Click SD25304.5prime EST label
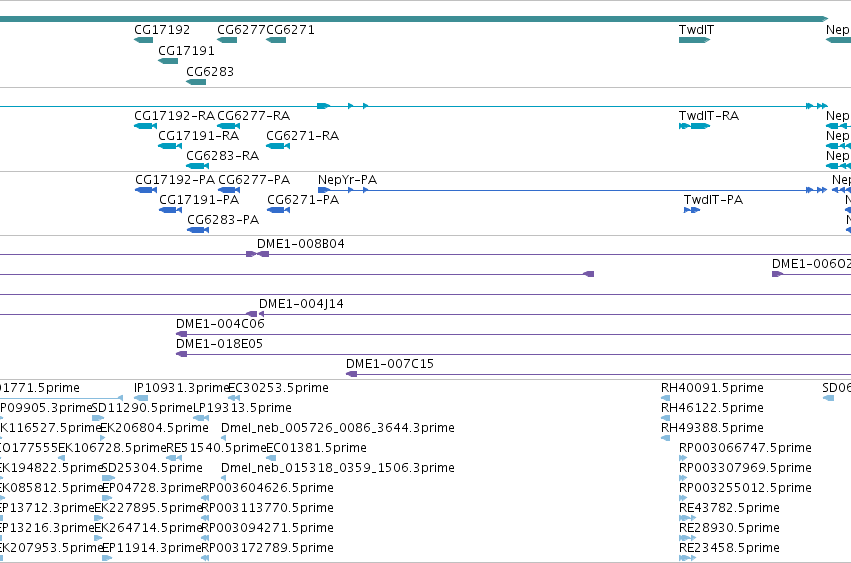The height and width of the screenshot is (563, 851). coord(152,468)
